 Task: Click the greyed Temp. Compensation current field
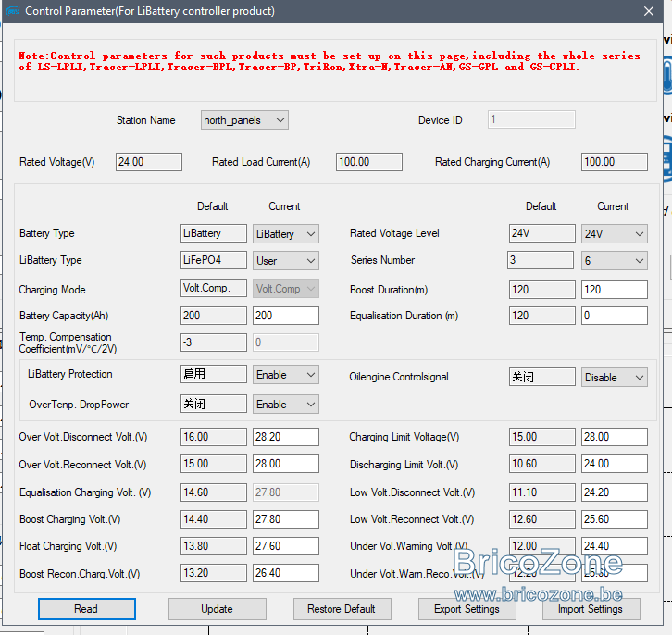pos(286,342)
